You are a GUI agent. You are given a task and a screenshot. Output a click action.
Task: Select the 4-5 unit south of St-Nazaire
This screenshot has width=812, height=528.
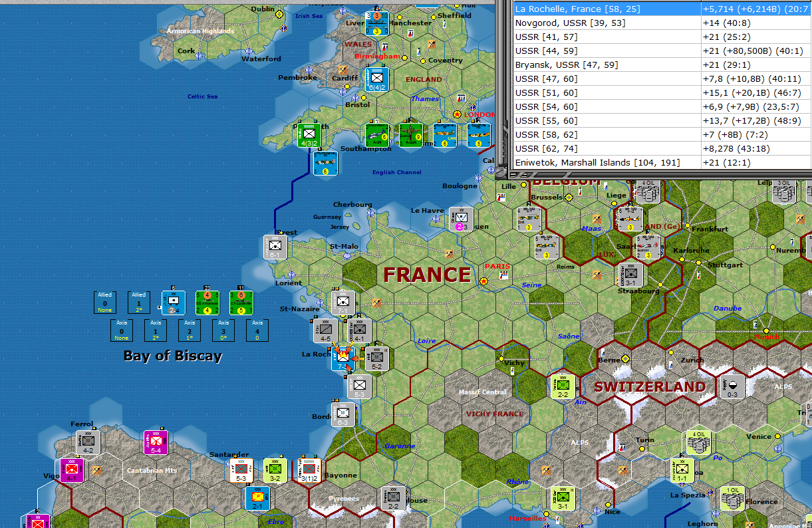coord(326,330)
